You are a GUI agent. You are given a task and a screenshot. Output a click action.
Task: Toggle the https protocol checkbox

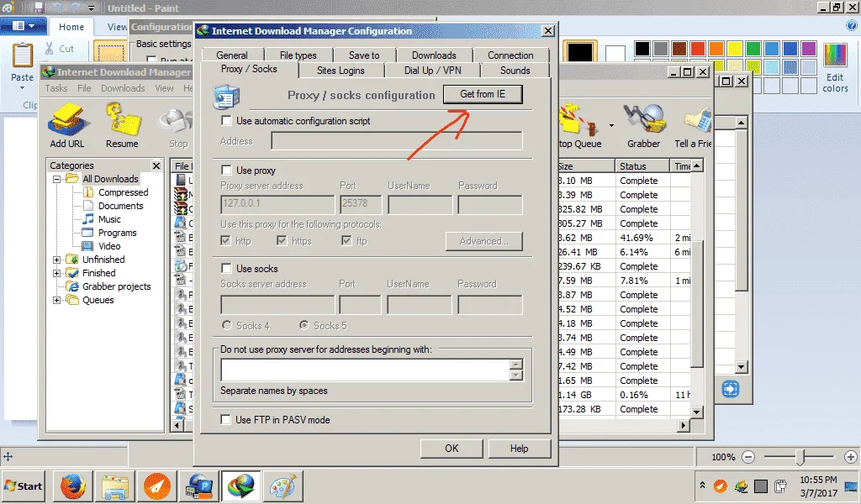point(282,241)
